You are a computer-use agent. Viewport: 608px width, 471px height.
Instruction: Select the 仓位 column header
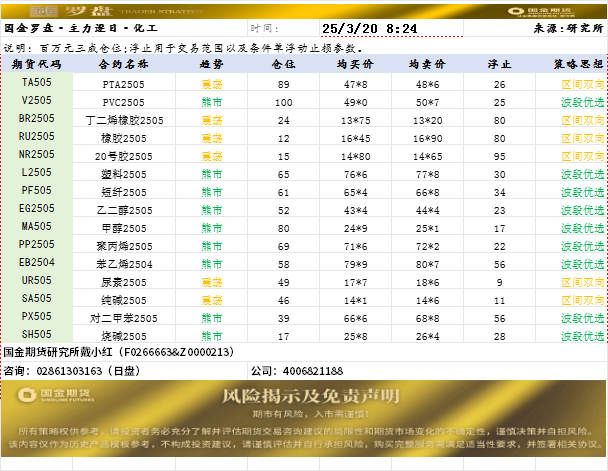click(x=283, y=64)
